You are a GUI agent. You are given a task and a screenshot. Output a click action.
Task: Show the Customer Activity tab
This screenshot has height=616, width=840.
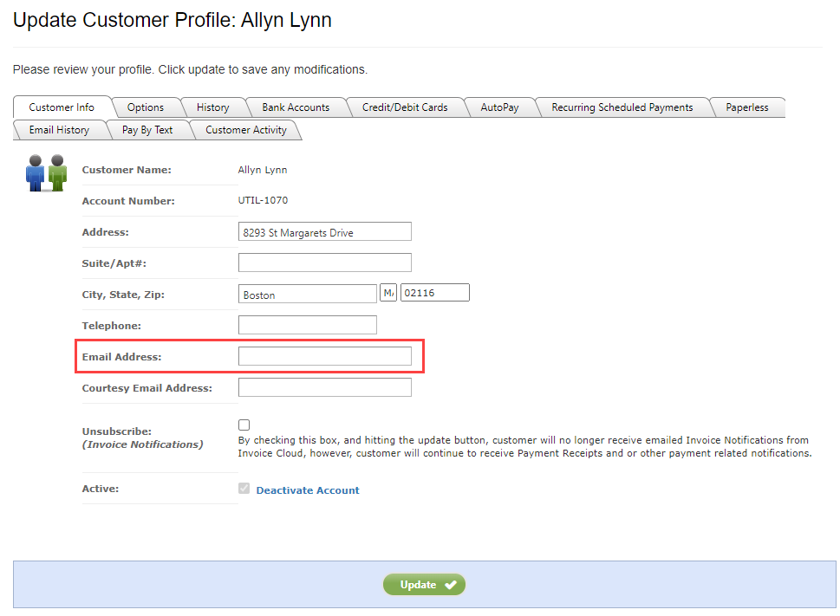[246, 130]
